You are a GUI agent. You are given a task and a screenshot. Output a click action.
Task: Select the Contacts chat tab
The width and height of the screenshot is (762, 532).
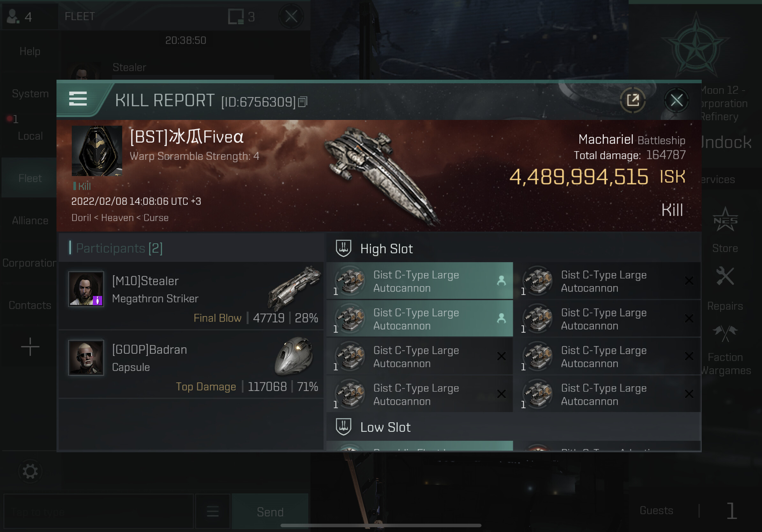30,305
